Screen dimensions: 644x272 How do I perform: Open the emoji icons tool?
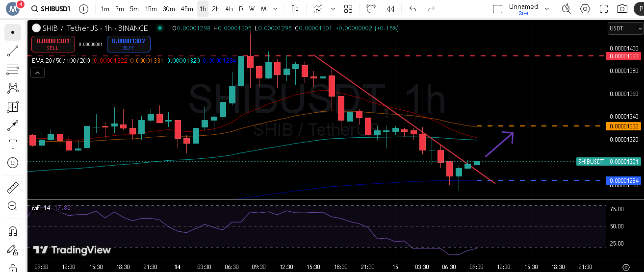[13, 163]
